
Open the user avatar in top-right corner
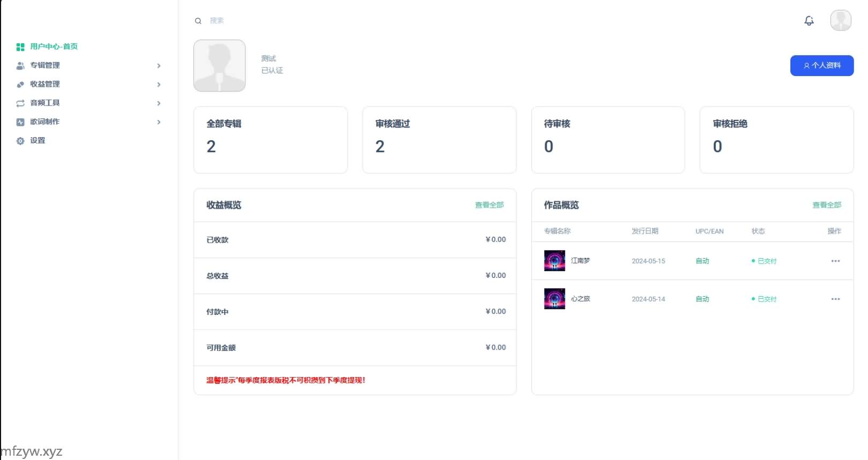click(841, 20)
